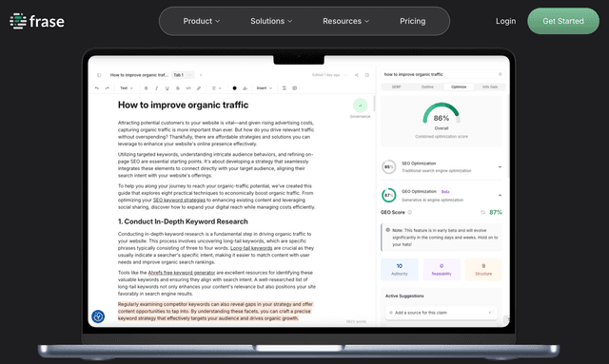Screen dimensions: 609x364
Task: Click the Login link
Action: [505, 21]
